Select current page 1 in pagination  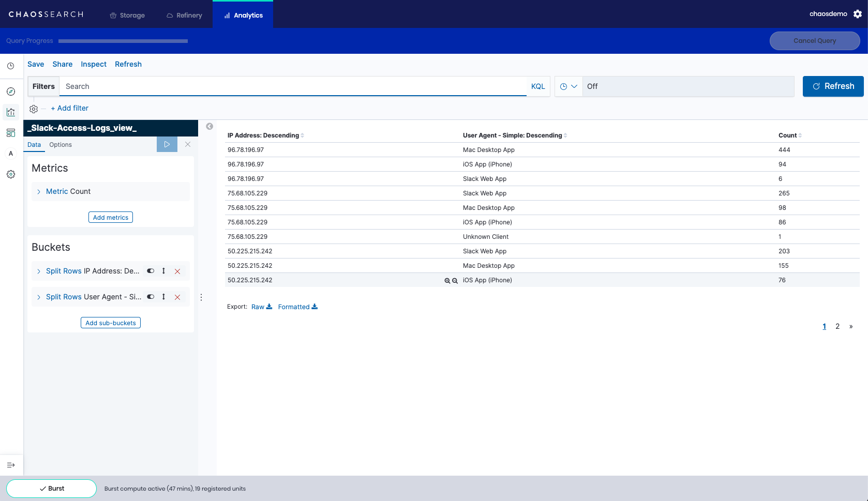825,326
